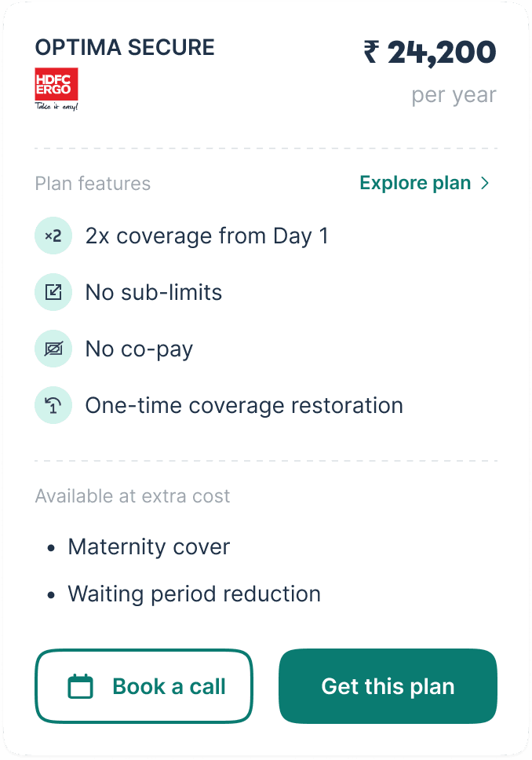Viewport: 532px width, 760px height.
Task: Click the OPTIMA SECURE plan title
Action: point(125,47)
